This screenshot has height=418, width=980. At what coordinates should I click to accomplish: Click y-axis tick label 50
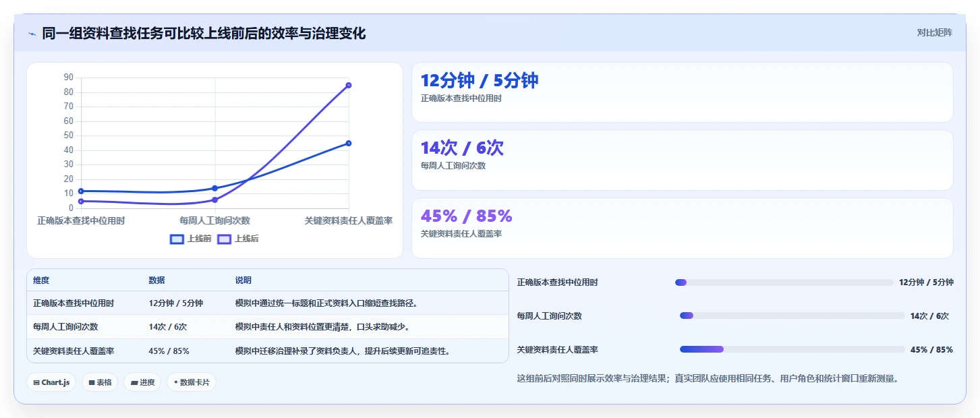pyautogui.click(x=69, y=136)
